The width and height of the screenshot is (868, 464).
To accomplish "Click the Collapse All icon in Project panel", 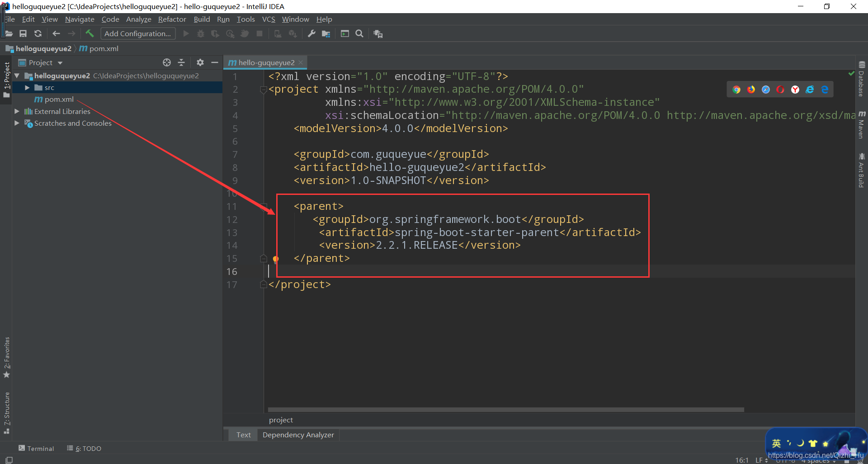I will point(181,62).
